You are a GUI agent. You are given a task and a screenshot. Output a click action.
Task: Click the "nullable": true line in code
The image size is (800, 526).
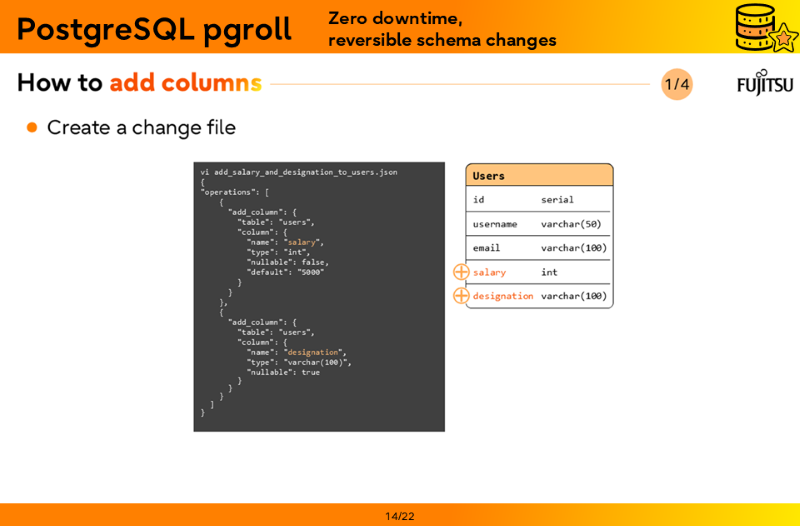(x=283, y=372)
